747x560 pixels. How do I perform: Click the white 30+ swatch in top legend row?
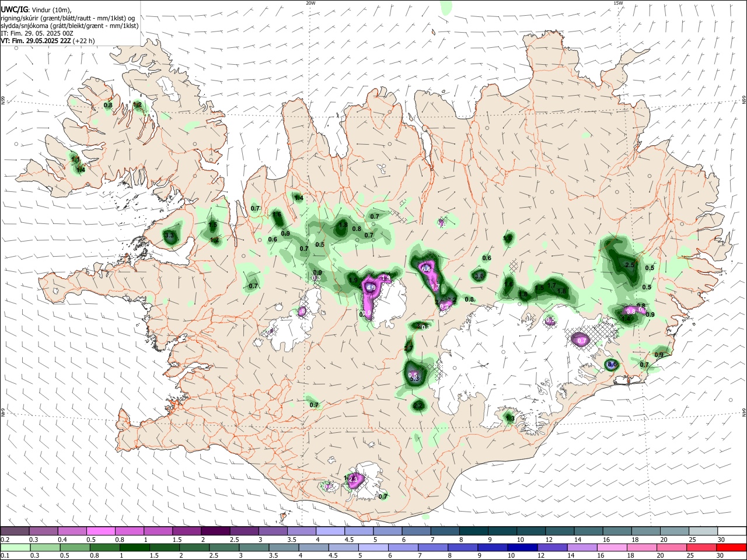click(732, 531)
